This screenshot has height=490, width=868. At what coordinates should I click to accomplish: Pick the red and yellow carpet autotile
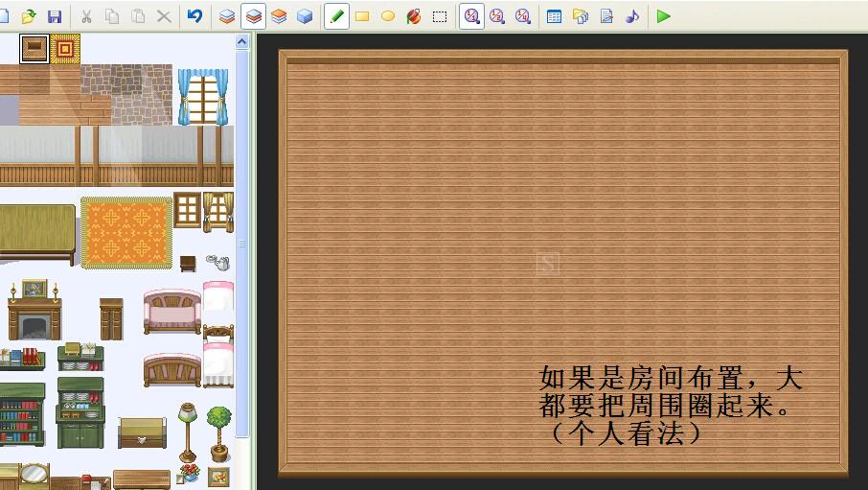[65, 49]
